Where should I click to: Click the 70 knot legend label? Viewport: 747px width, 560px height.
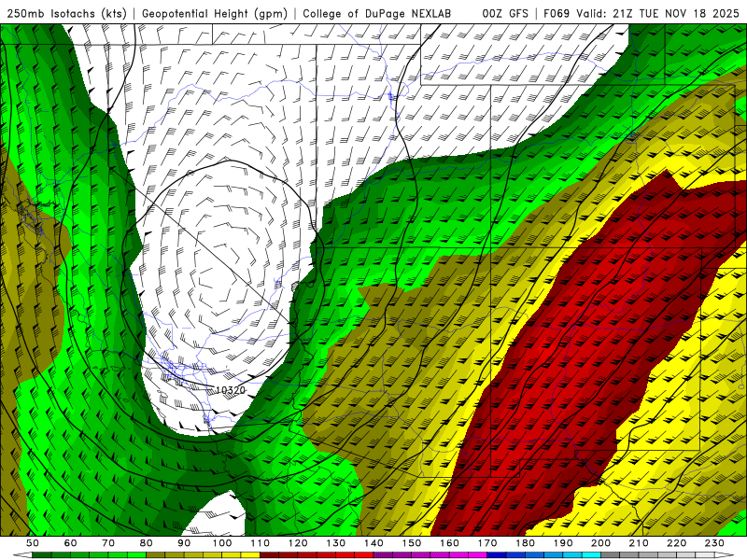tap(108, 543)
